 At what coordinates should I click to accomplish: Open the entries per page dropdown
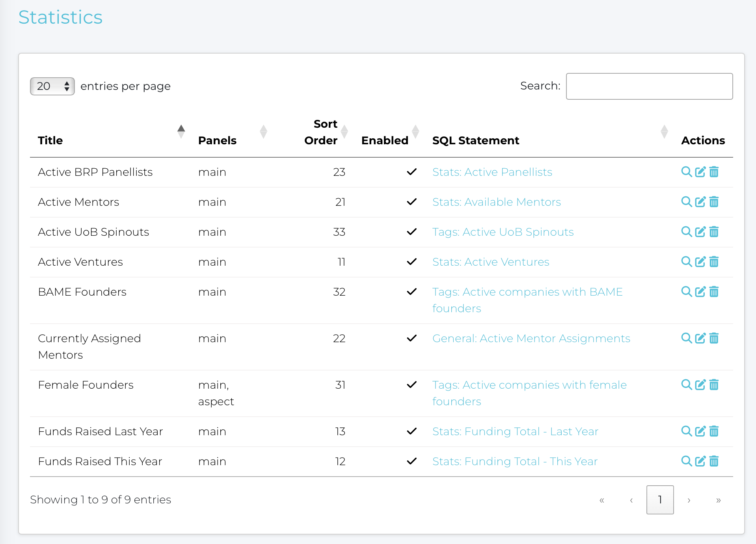click(x=52, y=86)
